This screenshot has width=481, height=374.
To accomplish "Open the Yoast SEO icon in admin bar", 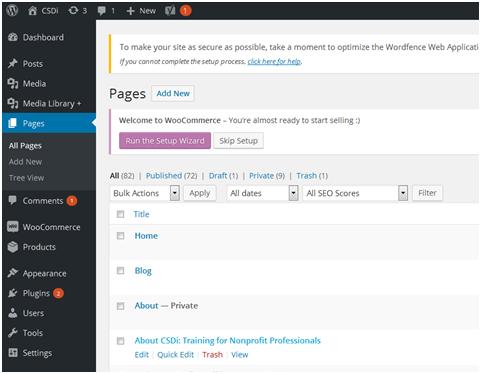I will pos(170,11).
